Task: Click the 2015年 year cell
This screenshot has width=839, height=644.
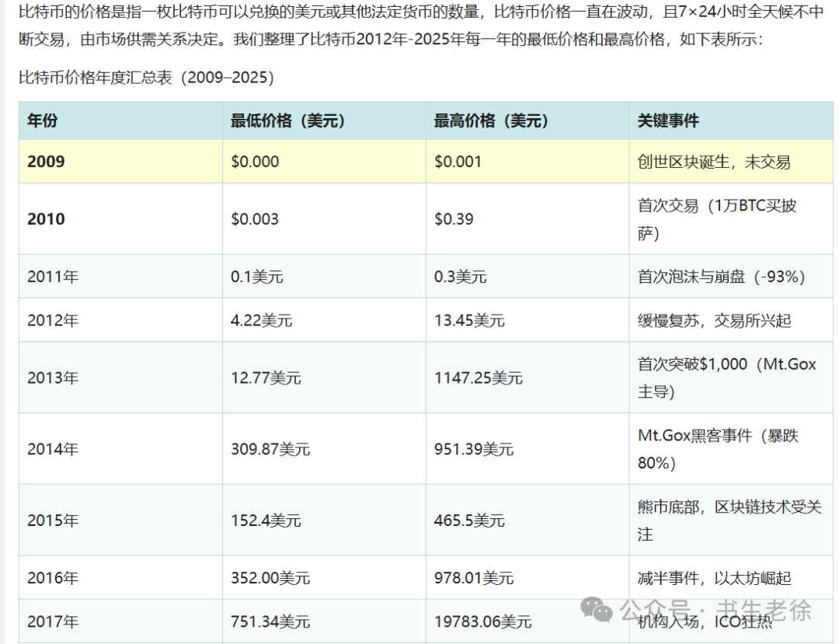Action: pos(121,520)
